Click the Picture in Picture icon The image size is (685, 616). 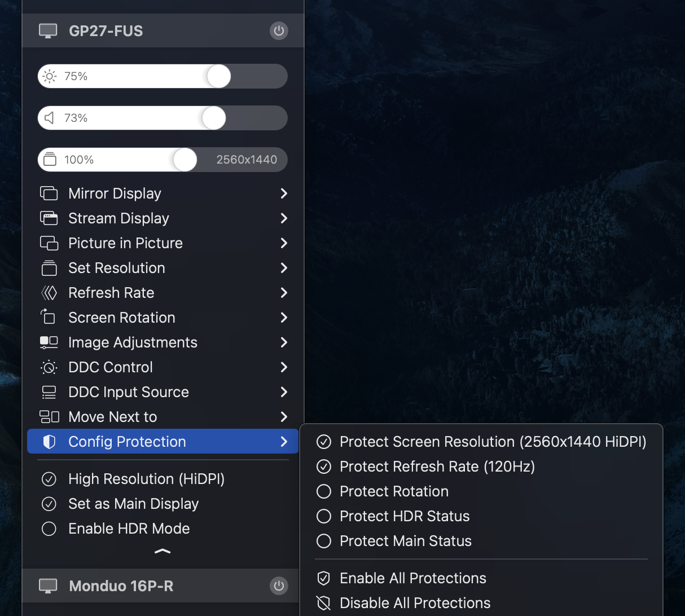click(49, 243)
